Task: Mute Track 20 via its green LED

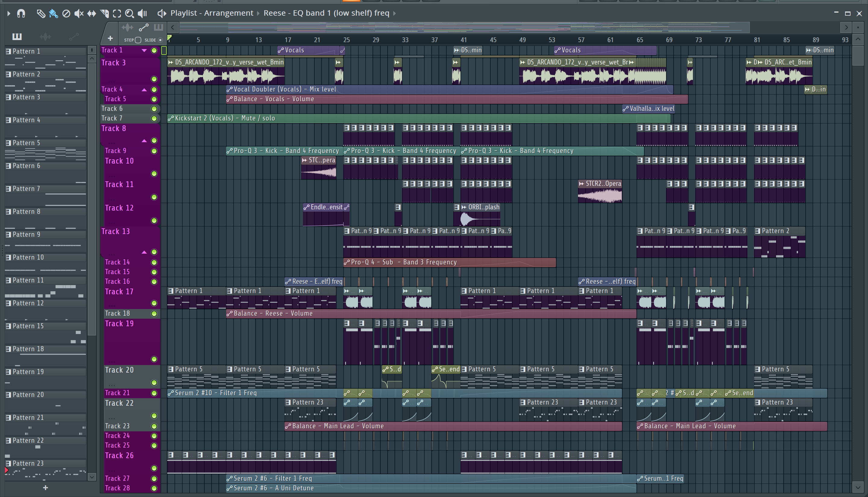Action: point(154,383)
